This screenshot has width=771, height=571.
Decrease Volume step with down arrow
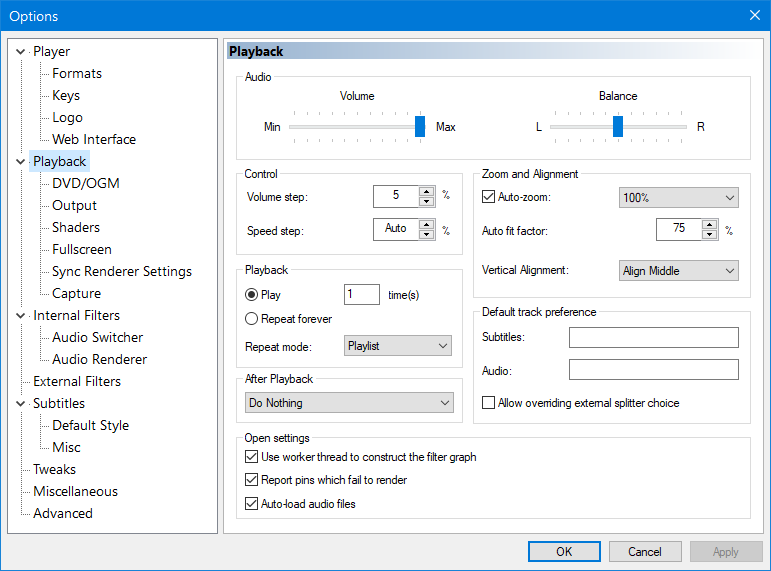(427, 202)
